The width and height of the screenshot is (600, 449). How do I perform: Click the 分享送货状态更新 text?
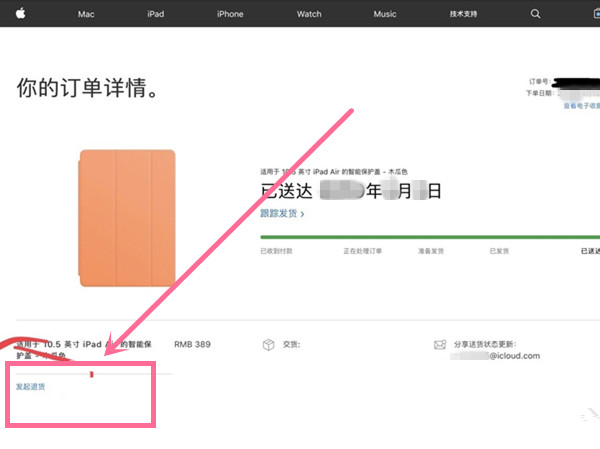click(x=485, y=344)
